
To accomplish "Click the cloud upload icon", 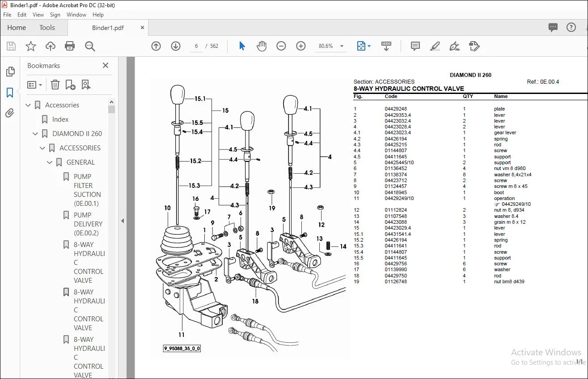I will click(x=51, y=46).
